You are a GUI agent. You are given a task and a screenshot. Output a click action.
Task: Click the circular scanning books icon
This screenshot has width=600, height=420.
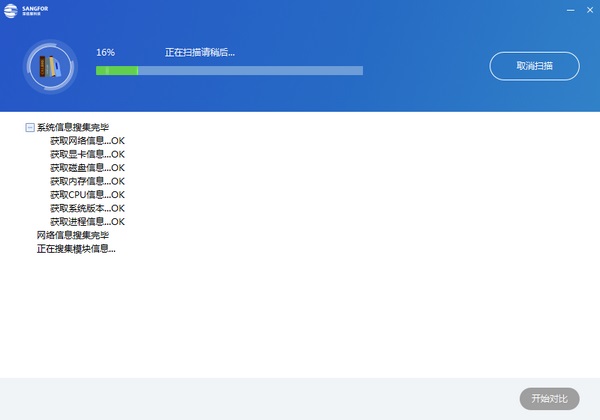pyautogui.click(x=50, y=66)
